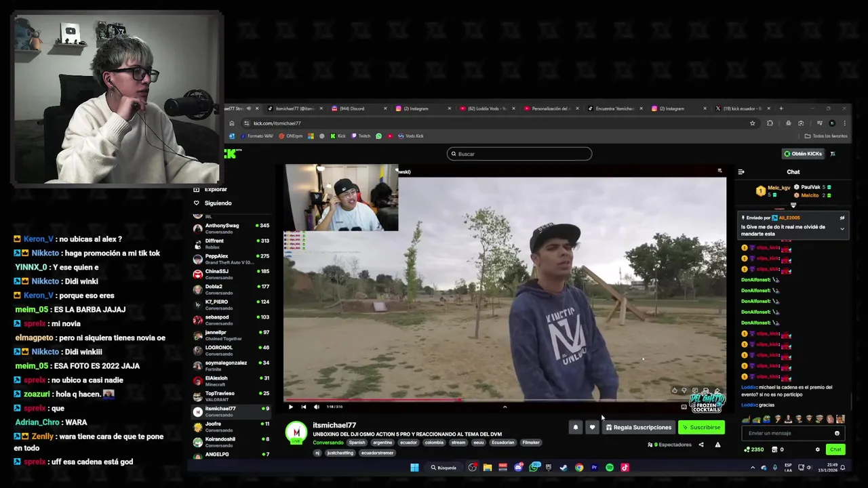Image resolution: width=868 pixels, height=488 pixels.
Task: Click the browser address bar URL
Action: [x=277, y=123]
